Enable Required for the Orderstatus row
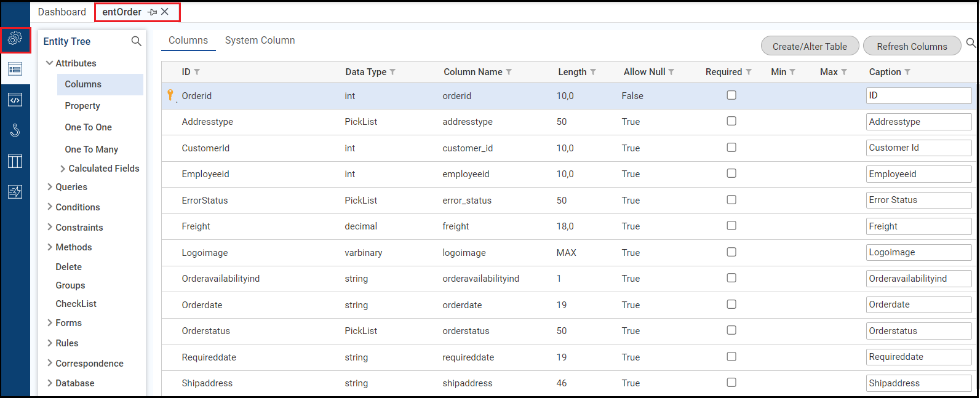The width and height of the screenshot is (980, 398). point(731,330)
